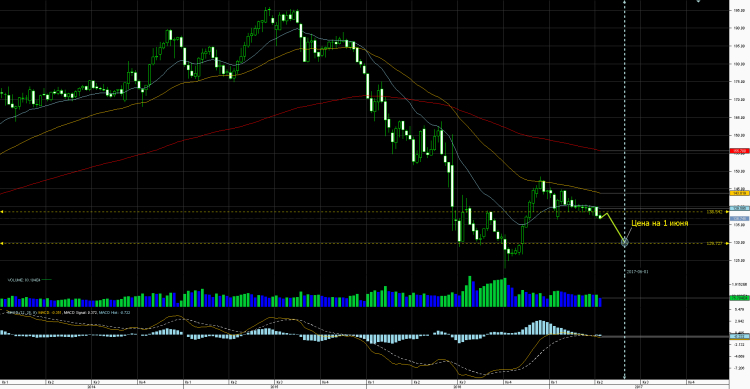Click the green volume value tag on axis
The width and height of the screenshot is (750, 389).
pyautogui.click(x=739, y=298)
